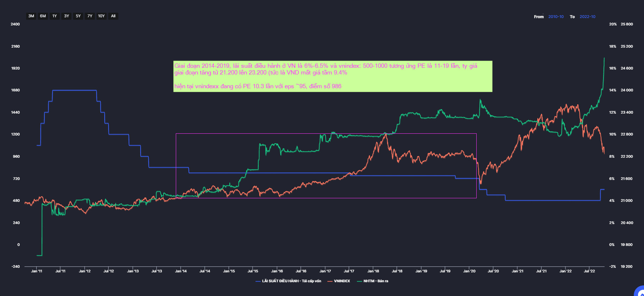Click the 2400 left axis label
The image size is (644, 296).
tap(16, 24)
